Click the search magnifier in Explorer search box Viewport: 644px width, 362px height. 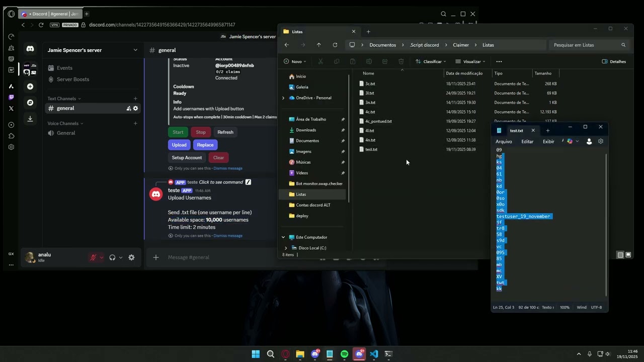623,45
